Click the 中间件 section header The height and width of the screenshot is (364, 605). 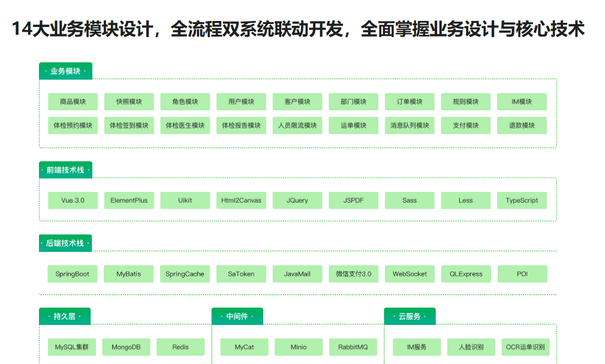(x=237, y=316)
